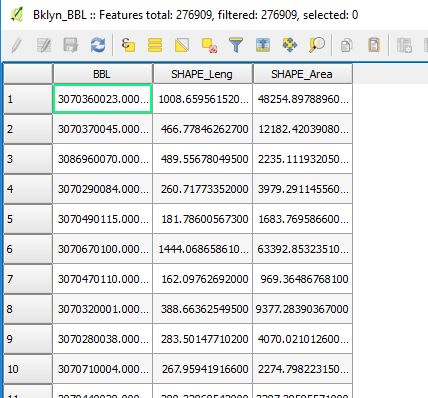Click BBL cell 3070710004.000…
428x398 pixels.
[x=103, y=369]
